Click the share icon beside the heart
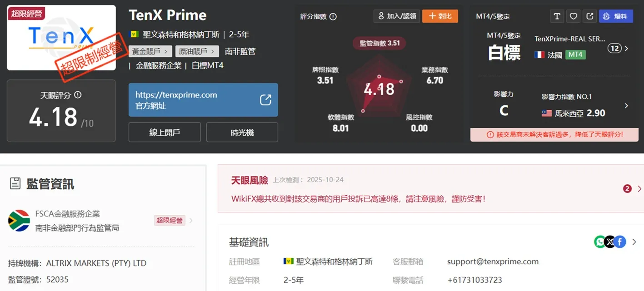 tap(590, 16)
